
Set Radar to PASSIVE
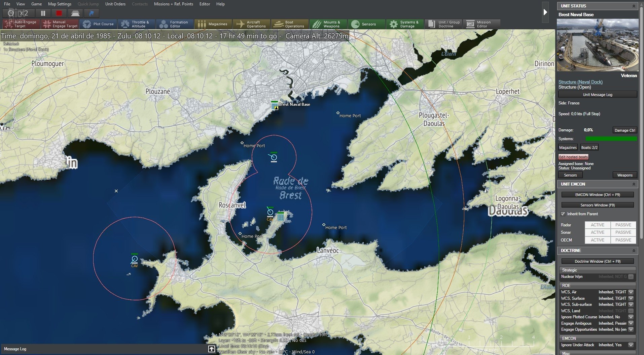(x=623, y=225)
